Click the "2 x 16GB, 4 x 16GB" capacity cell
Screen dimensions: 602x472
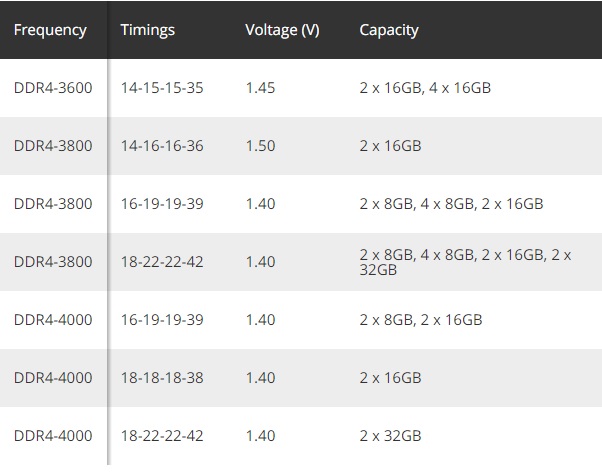[x=425, y=88]
